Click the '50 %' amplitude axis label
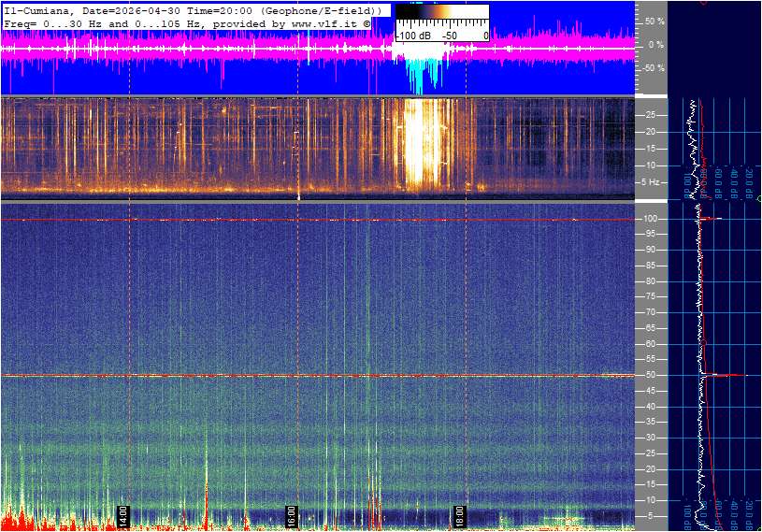 point(654,22)
